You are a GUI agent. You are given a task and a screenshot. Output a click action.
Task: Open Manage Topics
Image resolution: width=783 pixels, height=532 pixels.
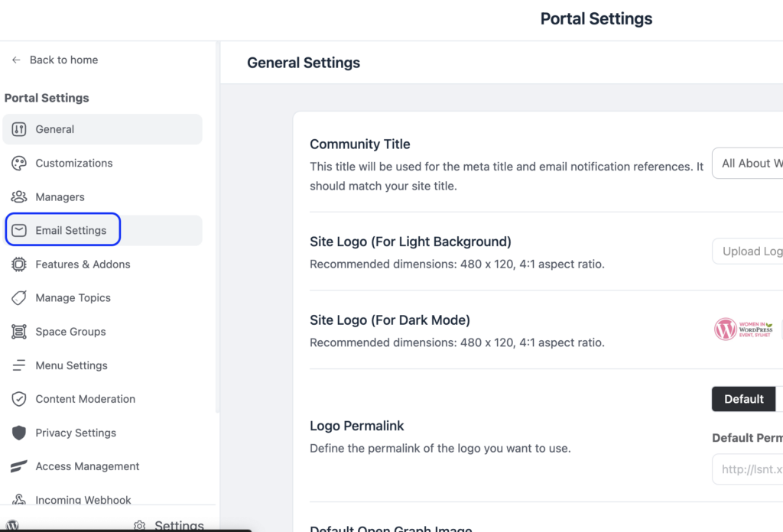pos(102,298)
